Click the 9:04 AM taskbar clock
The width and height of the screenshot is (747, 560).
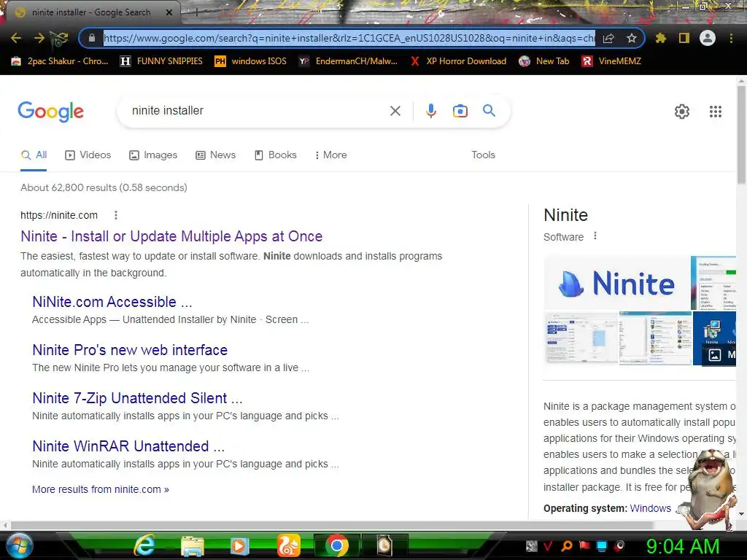pyautogui.click(x=682, y=546)
